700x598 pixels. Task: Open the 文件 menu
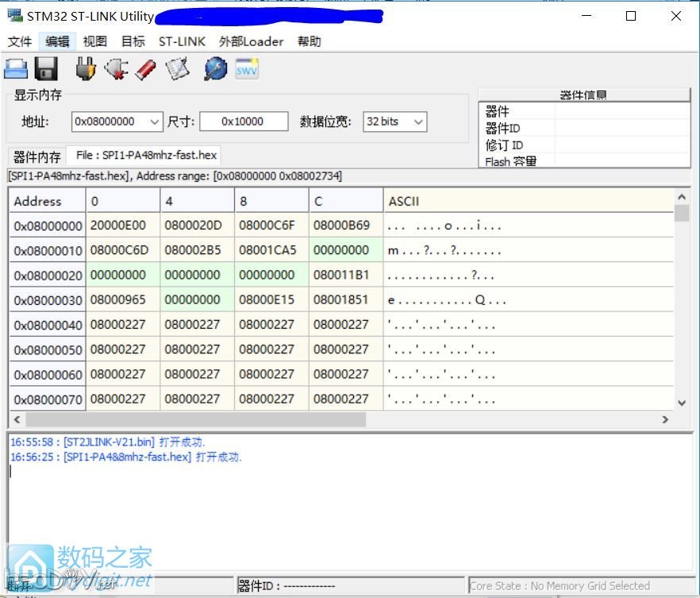20,41
